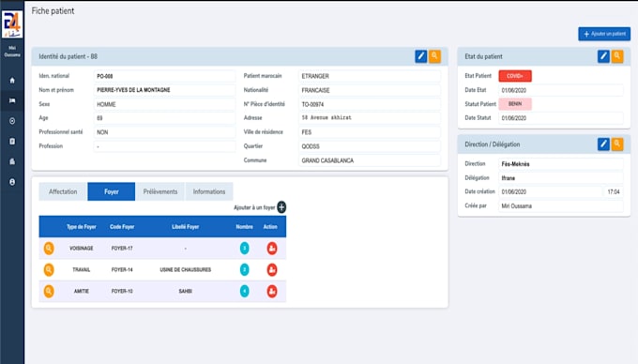638x364 pixels.
Task: Click Nom et prénom field
Action: (164, 90)
